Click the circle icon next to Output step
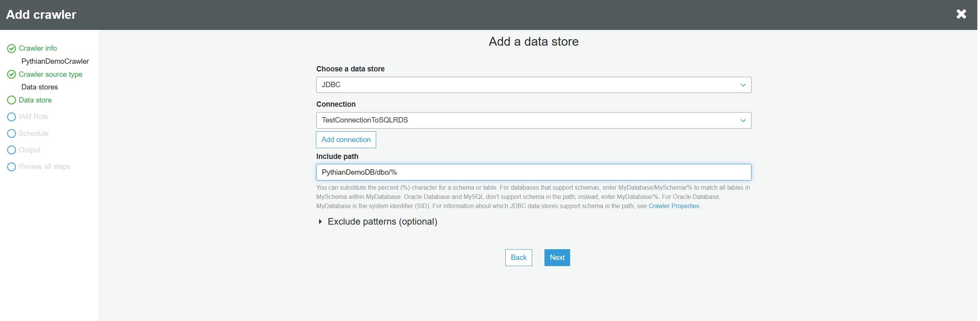 click(x=12, y=150)
